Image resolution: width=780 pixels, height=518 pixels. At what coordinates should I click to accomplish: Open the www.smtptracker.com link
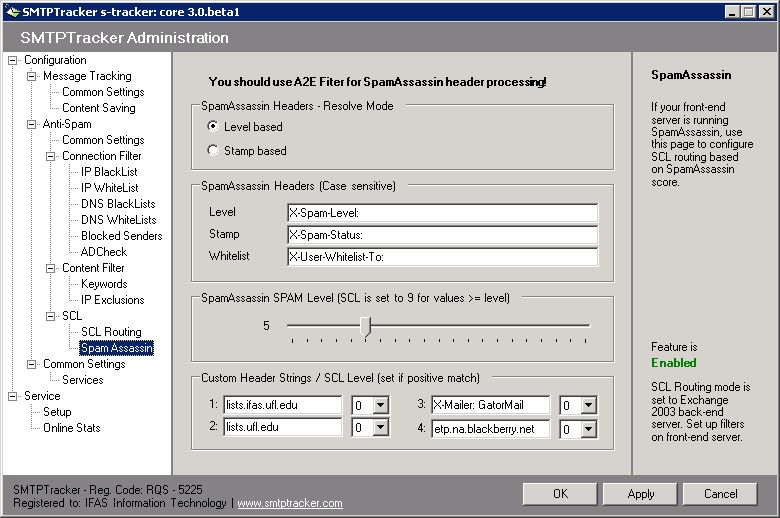[x=289, y=503]
